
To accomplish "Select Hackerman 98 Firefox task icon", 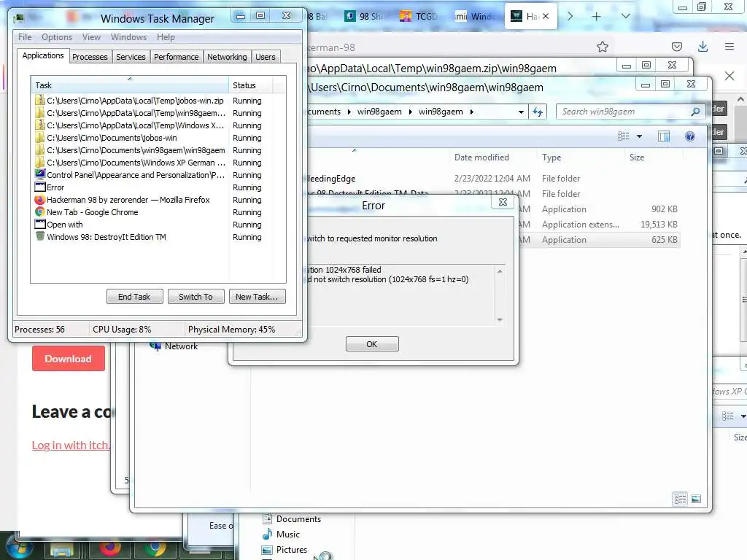I will pyautogui.click(x=40, y=200).
